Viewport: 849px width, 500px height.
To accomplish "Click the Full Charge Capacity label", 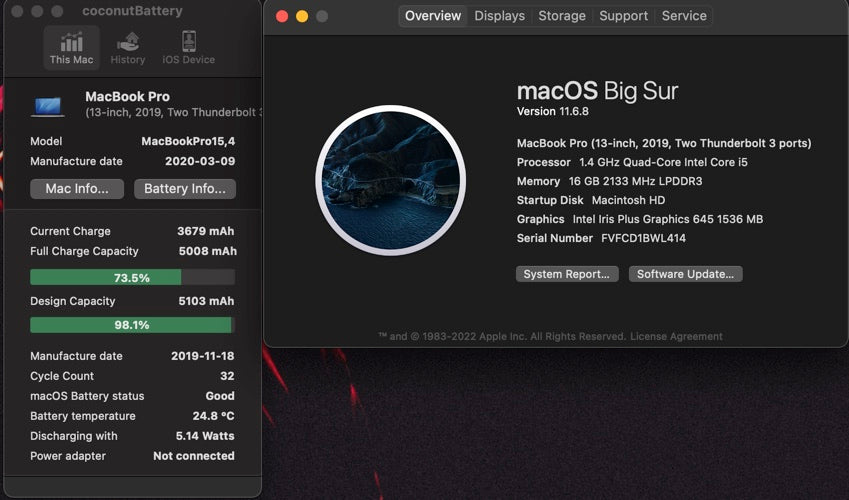I will pyautogui.click(x=84, y=251).
